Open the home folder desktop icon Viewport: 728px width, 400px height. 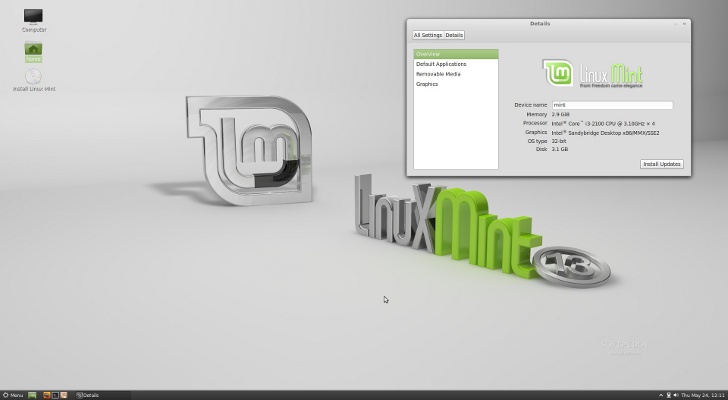[x=33, y=52]
